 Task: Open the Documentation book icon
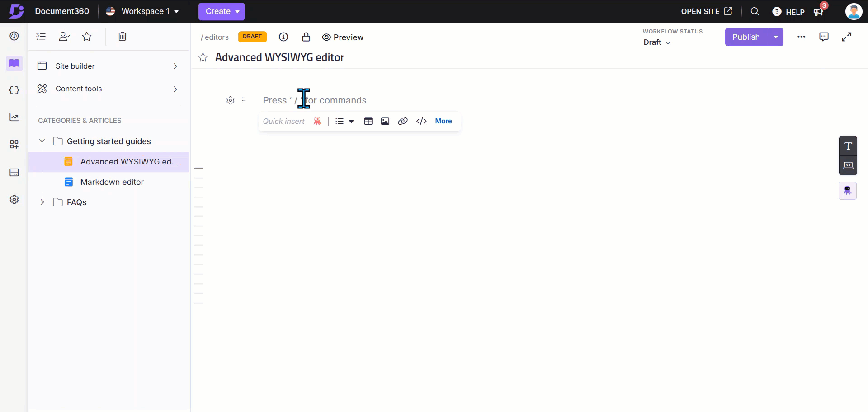click(14, 63)
